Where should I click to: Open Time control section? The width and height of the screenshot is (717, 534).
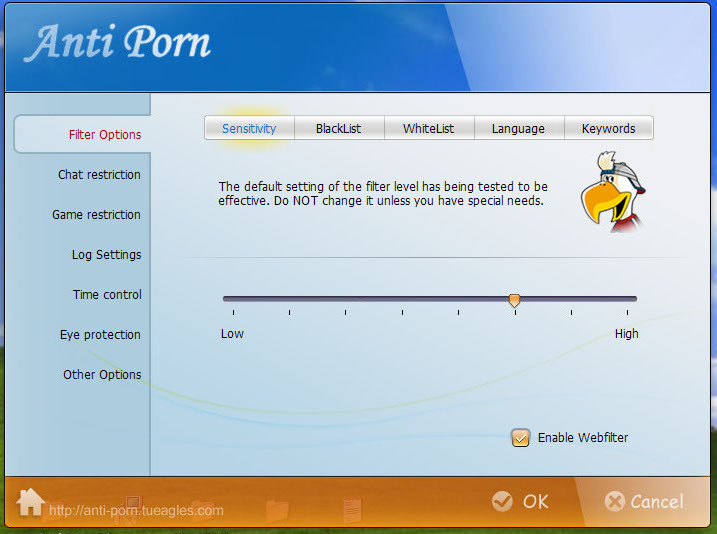tap(107, 294)
